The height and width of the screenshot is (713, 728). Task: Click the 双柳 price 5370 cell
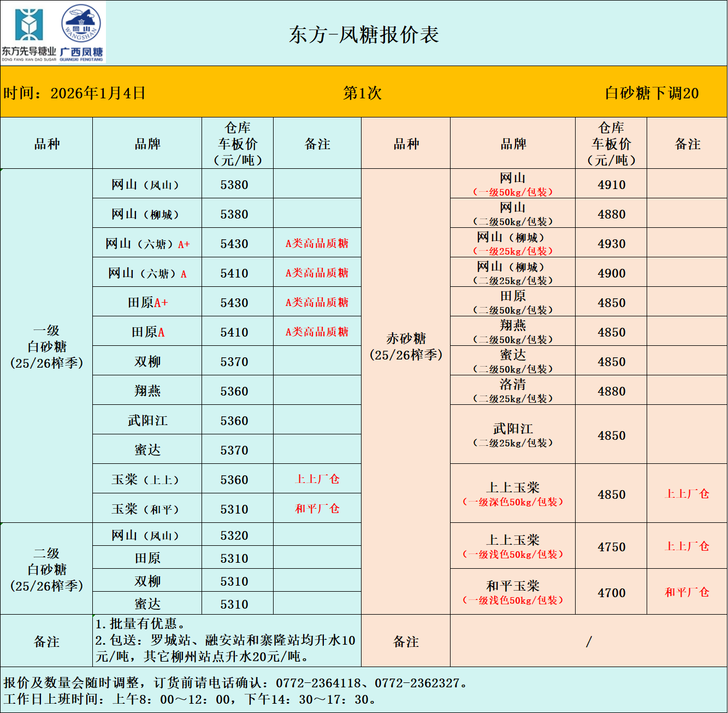pyautogui.click(x=234, y=362)
